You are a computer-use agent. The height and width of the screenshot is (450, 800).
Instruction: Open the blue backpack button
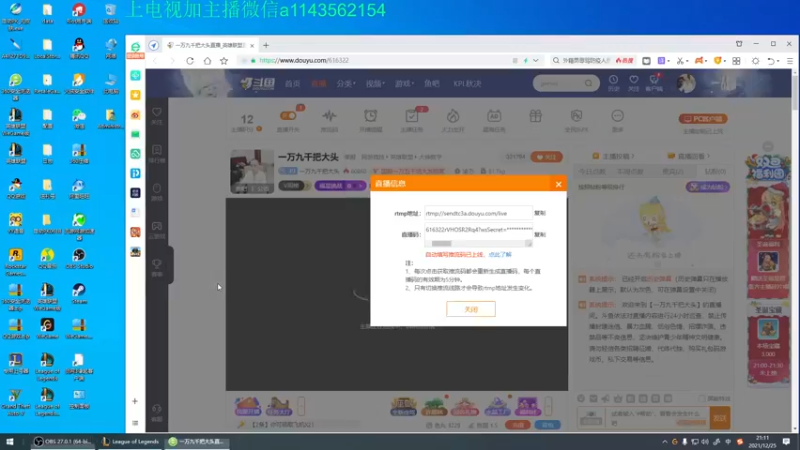pyautogui.click(x=547, y=425)
